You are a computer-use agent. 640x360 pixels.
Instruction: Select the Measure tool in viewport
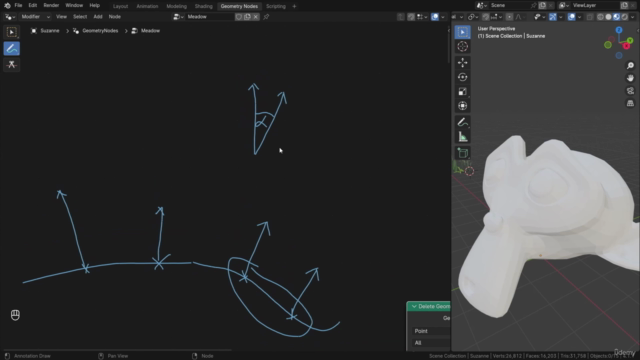point(462,137)
